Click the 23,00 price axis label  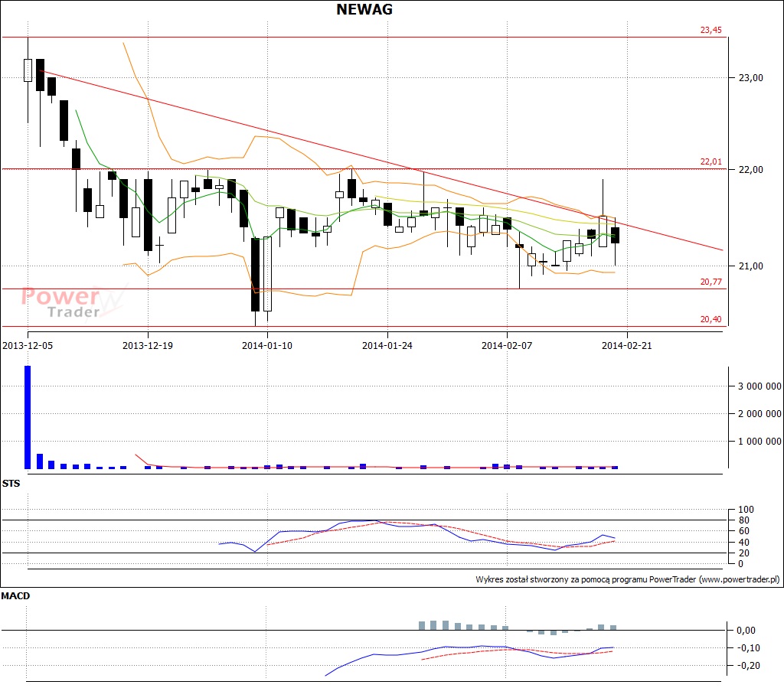(x=751, y=78)
